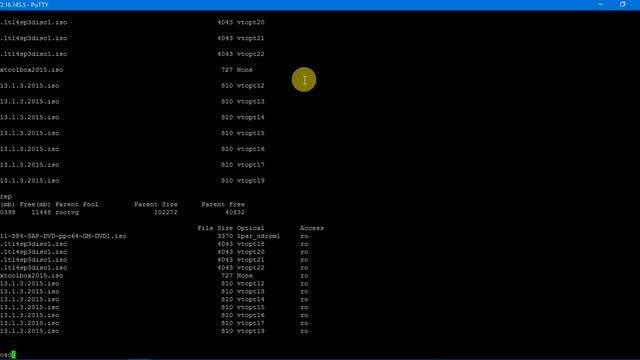Click the ro access value for vtopt21
This screenshot has width=640, height=360.
(304, 260)
